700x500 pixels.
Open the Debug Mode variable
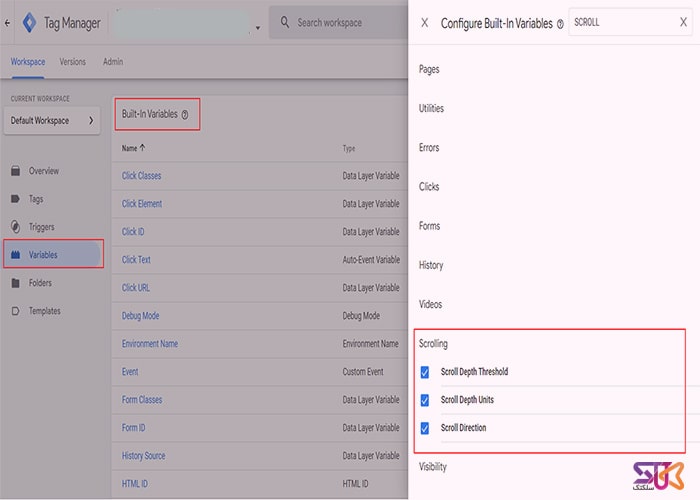pyautogui.click(x=141, y=316)
